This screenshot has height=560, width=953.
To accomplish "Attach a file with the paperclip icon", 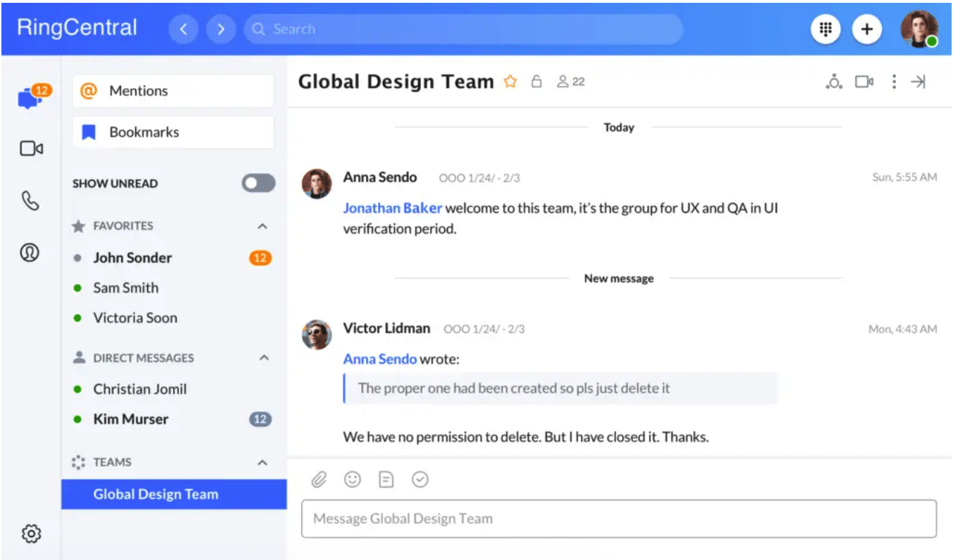I will pyautogui.click(x=319, y=480).
